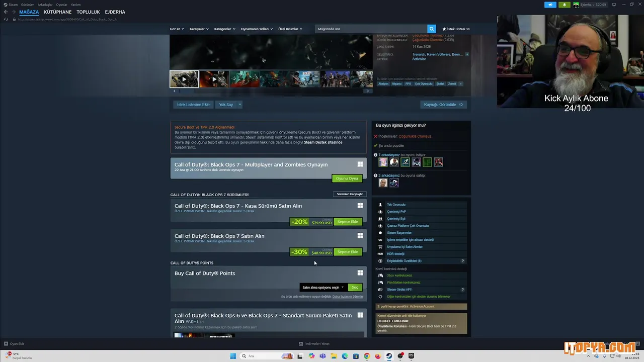Open the Tek Oyunculu feature icon
Viewport: 644px width, 362px height.
(x=380, y=205)
